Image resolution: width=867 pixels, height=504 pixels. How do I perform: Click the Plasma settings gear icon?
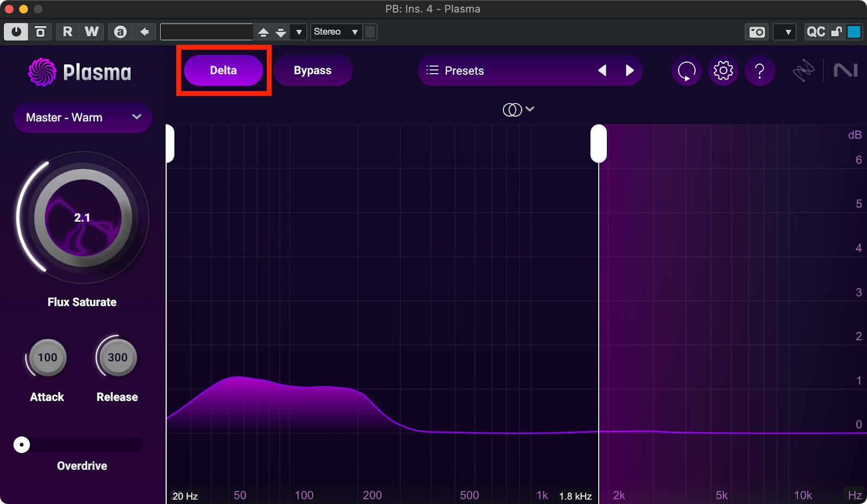pos(723,70)
